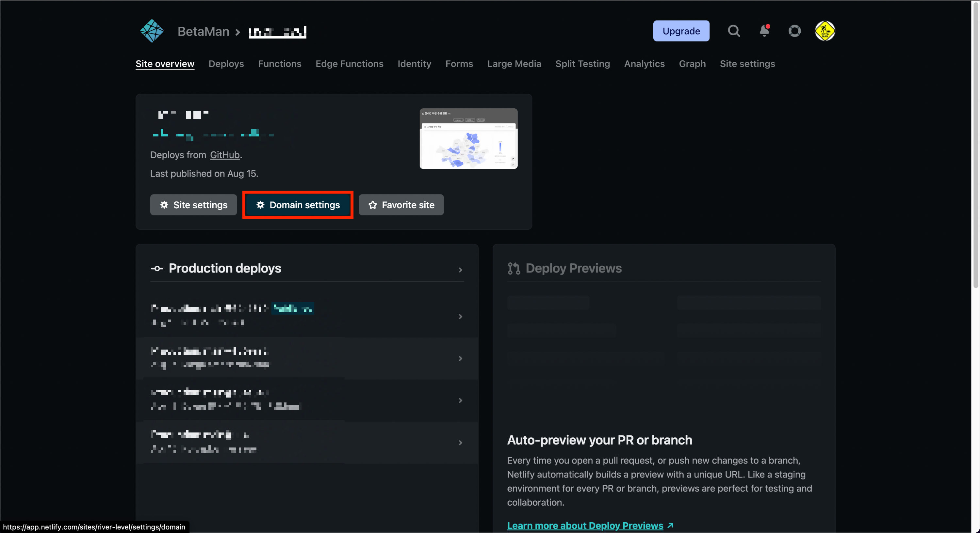This screenshot has width=980, height=533.
Task: Open Domain settings button
Action: coord(298,205)
